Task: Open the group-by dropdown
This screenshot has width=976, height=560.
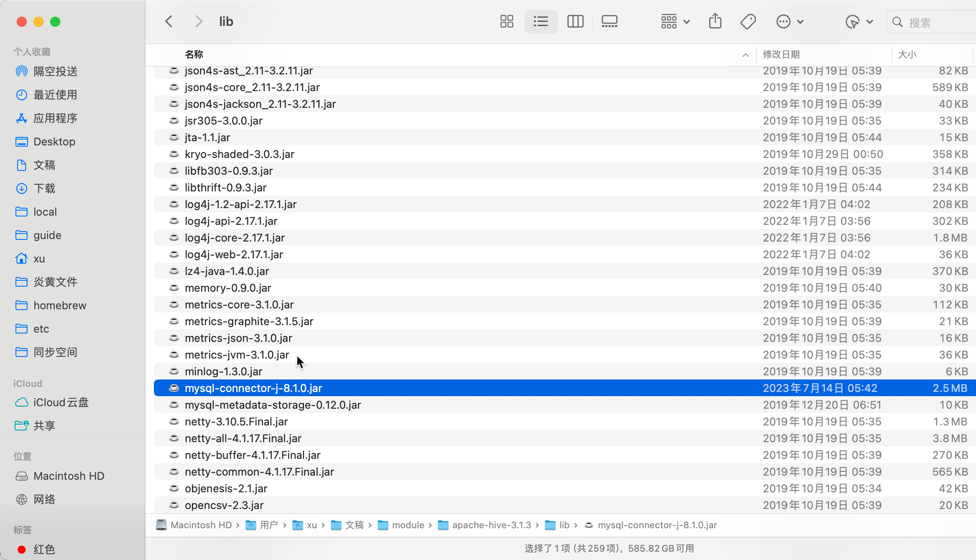Action: 675,22
